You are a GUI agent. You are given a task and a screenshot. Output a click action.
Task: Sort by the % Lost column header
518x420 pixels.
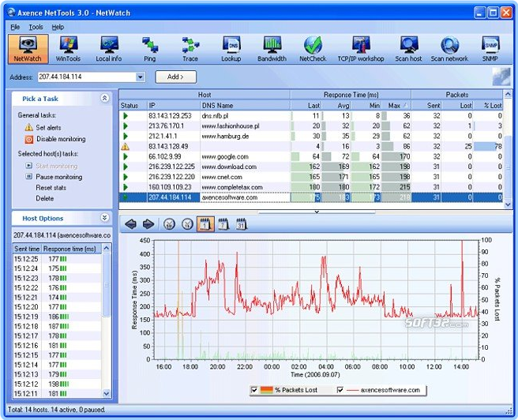pos(489,106)
